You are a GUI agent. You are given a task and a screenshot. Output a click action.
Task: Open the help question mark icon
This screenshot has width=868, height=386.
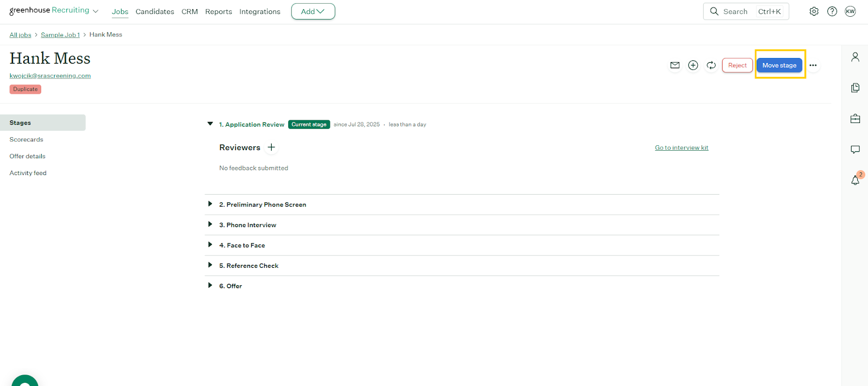coord(832,11)
